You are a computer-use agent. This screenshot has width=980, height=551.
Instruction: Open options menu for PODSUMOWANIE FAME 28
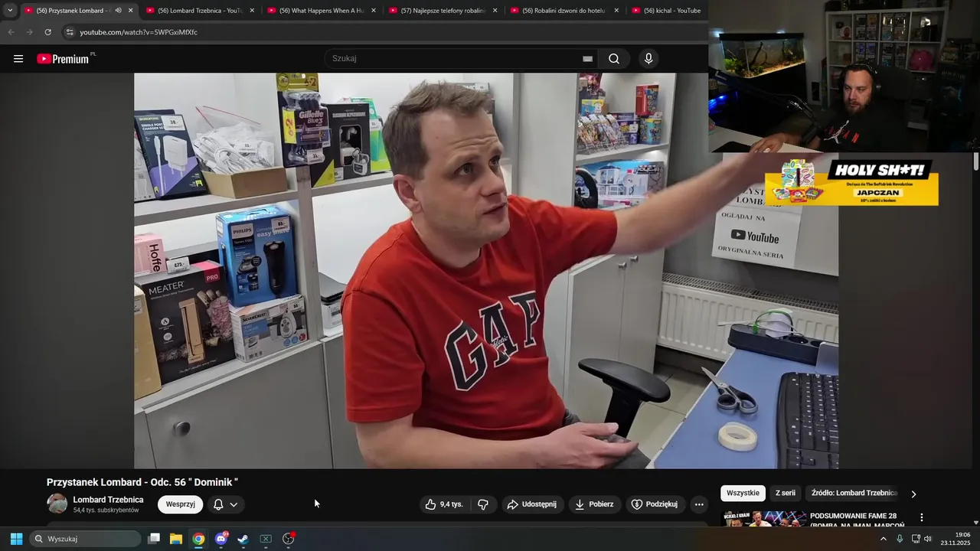pyautogui.click(x=922, y=518)
